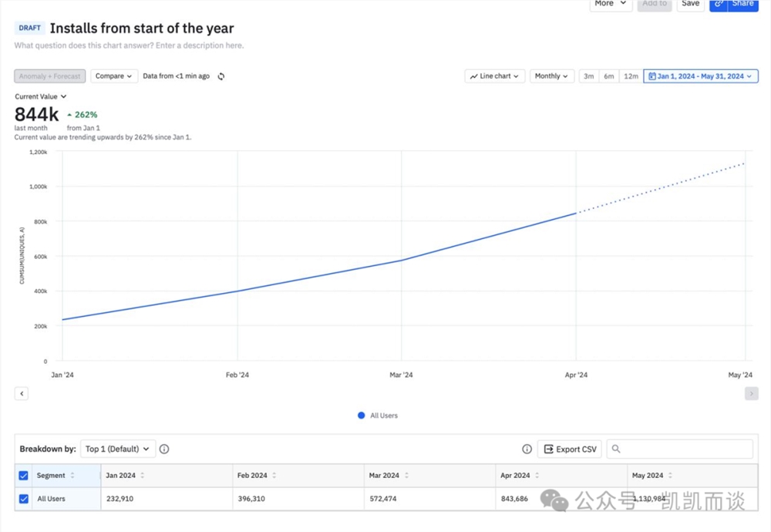771x532 pixels.
Task: Sort by Apr 2024 column arrows
Action: point(537,476)
